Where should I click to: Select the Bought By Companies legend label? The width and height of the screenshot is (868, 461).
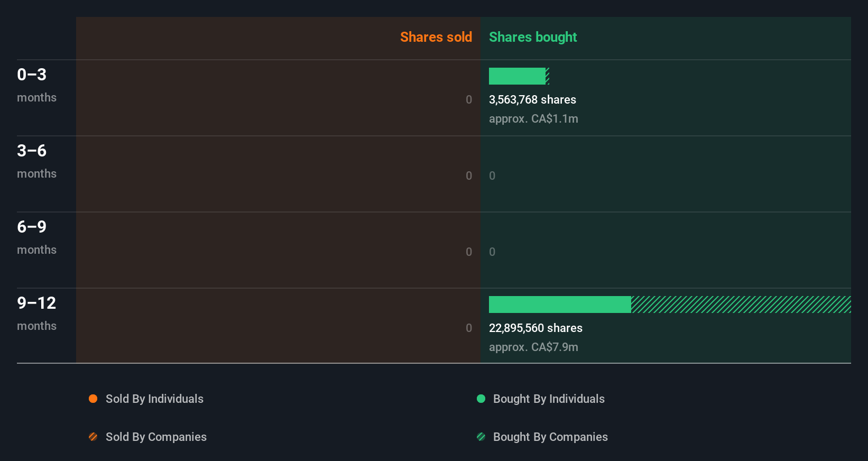550,437
